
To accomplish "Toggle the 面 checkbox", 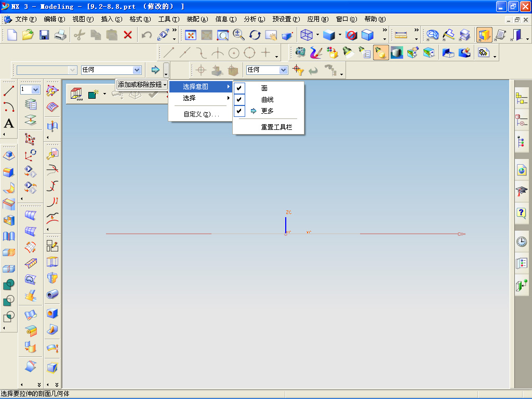I will click(239, 88).
